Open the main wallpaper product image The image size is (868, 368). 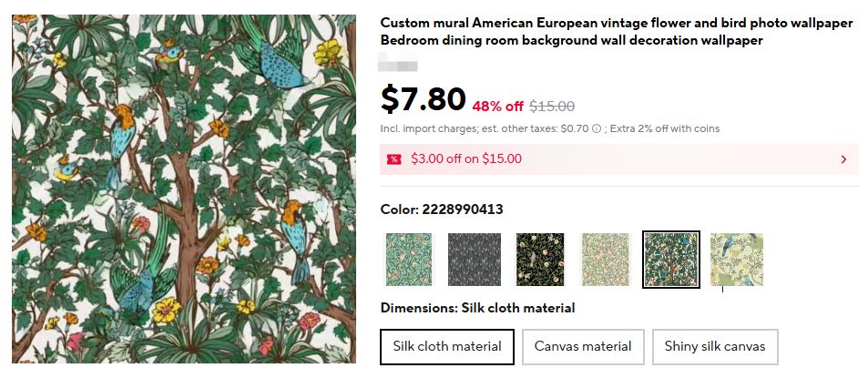pos(183,189)
